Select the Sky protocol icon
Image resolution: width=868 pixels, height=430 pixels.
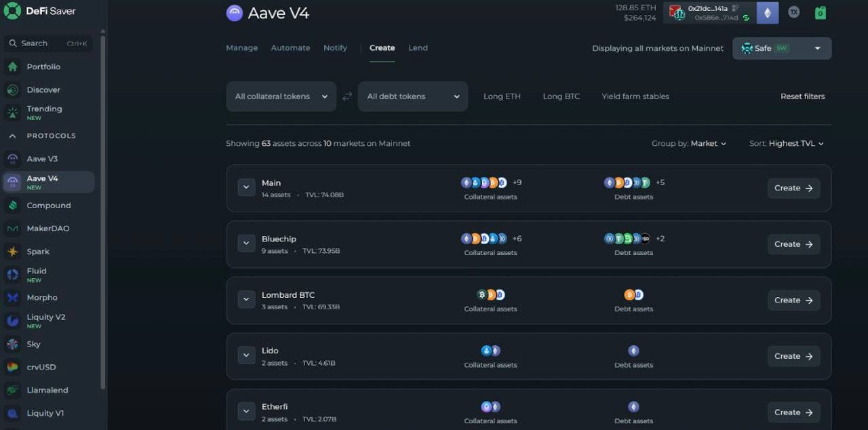tap(12, 344)
